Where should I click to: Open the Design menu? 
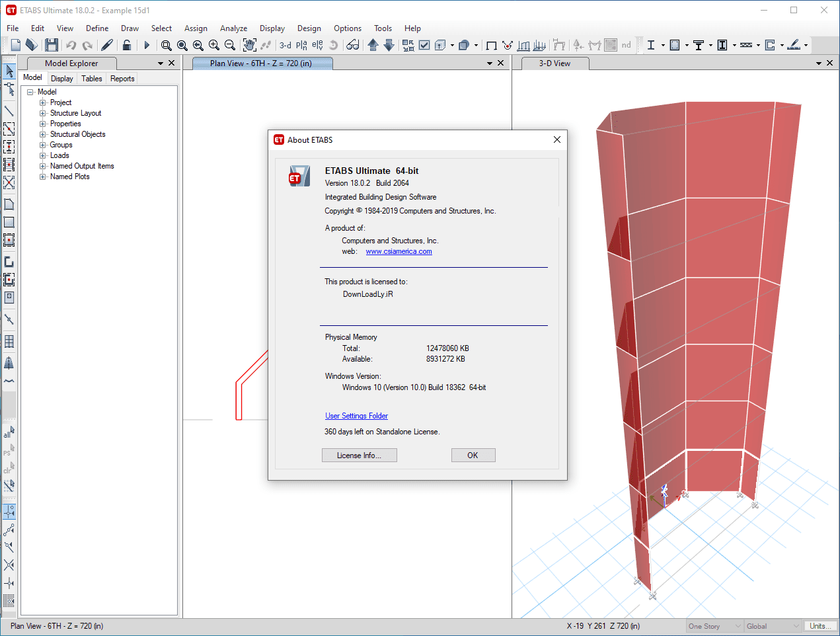pyautogui.click(x=309, y=28)
